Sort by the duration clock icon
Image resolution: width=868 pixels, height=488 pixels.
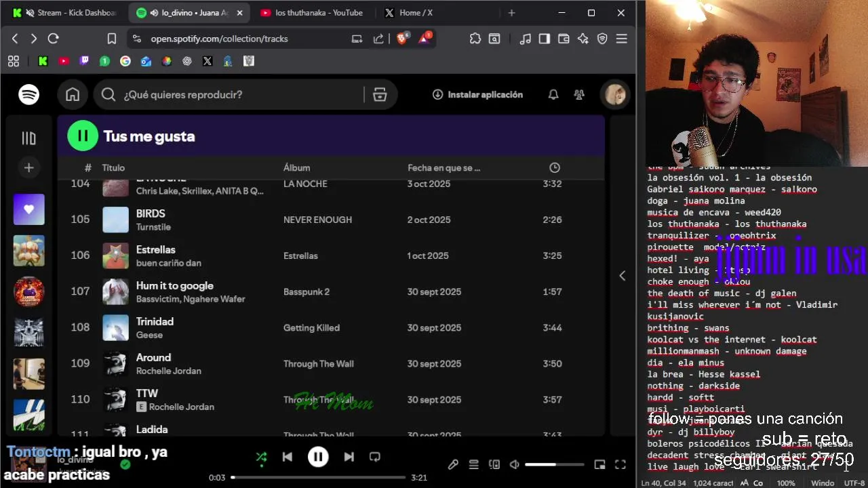555,167
